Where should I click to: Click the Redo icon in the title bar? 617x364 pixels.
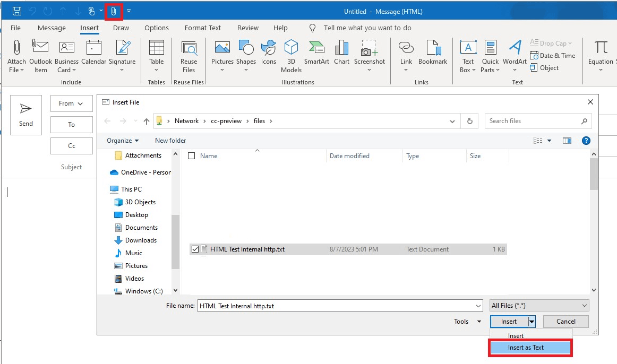coord(48,11)
